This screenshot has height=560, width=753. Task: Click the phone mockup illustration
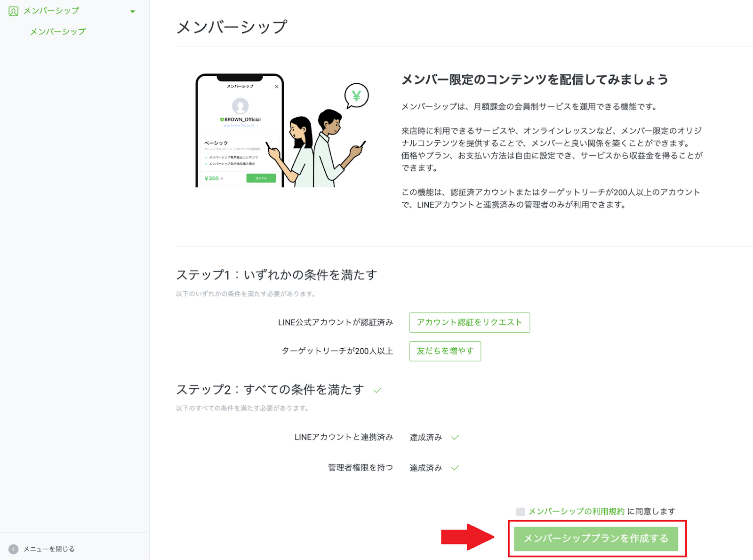click(x=240, y=131)
